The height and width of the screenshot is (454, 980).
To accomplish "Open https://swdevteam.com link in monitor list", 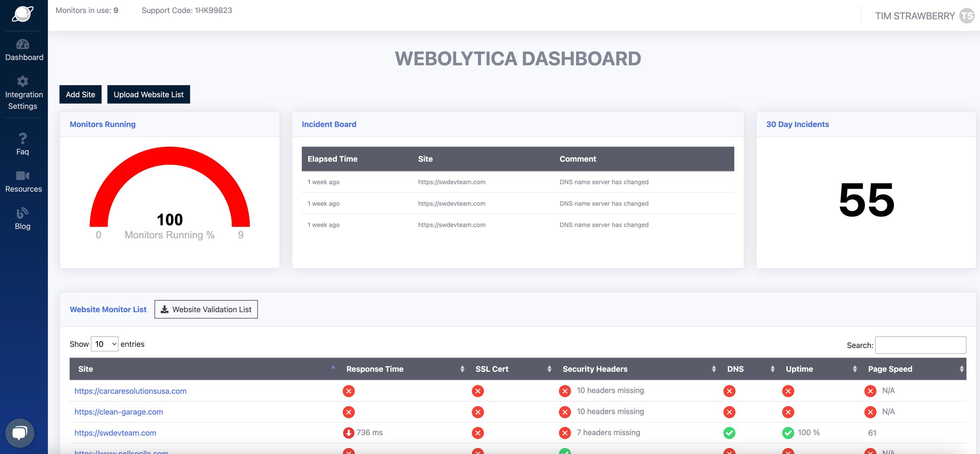I will pos(115,433).
